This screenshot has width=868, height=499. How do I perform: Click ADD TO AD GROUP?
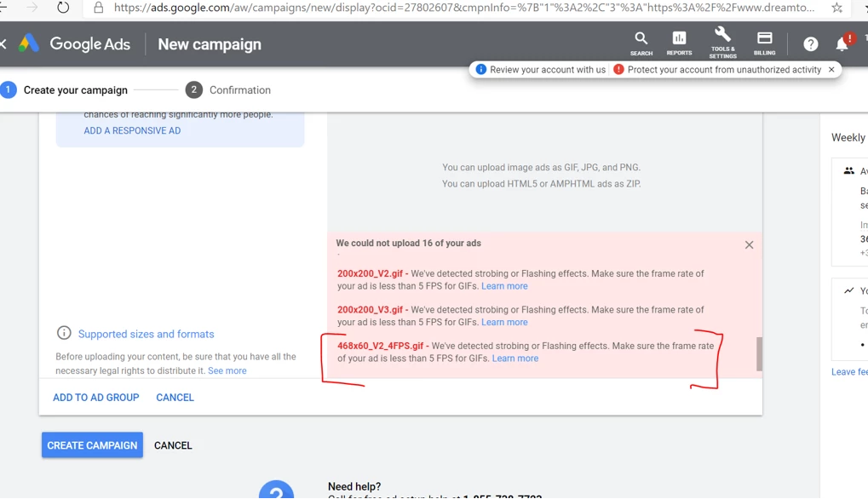click(x=95, y=397)
